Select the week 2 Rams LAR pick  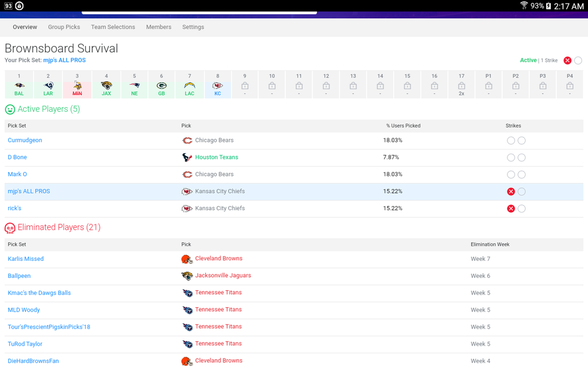pyautogui.click(x=48, y=85)
